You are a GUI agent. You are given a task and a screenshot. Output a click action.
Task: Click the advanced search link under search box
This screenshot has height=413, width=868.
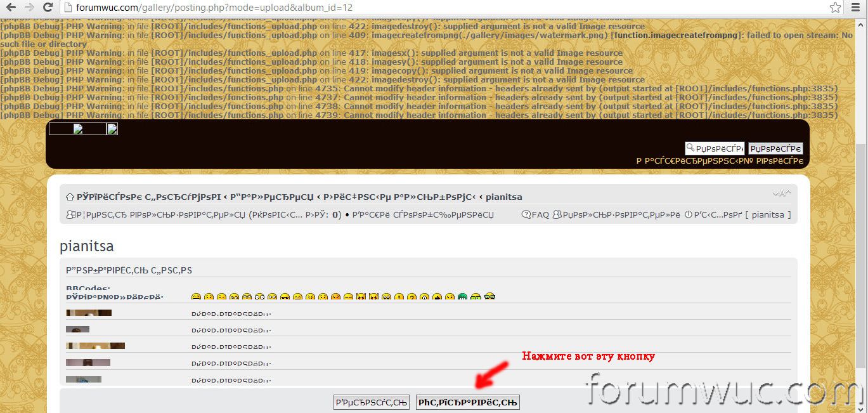click(719, 161)
